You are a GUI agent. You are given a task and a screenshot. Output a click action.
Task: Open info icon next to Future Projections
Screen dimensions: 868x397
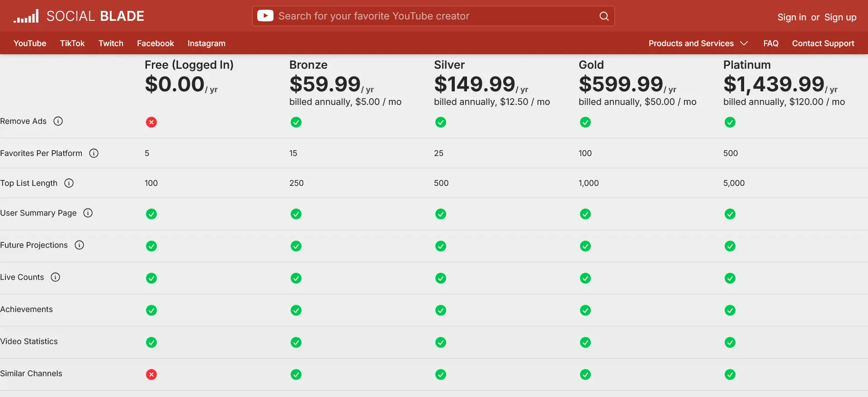(x=80, y=245)
